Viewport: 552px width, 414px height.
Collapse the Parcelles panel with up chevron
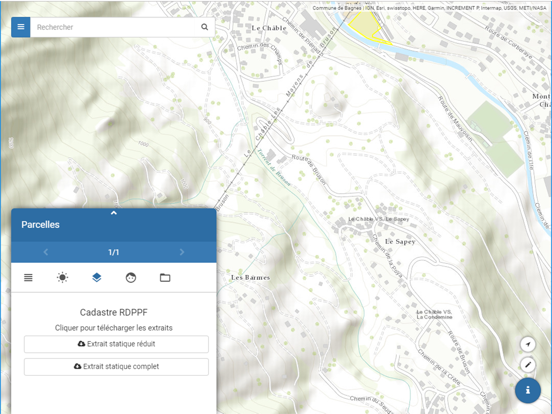[x=114, y=213]
